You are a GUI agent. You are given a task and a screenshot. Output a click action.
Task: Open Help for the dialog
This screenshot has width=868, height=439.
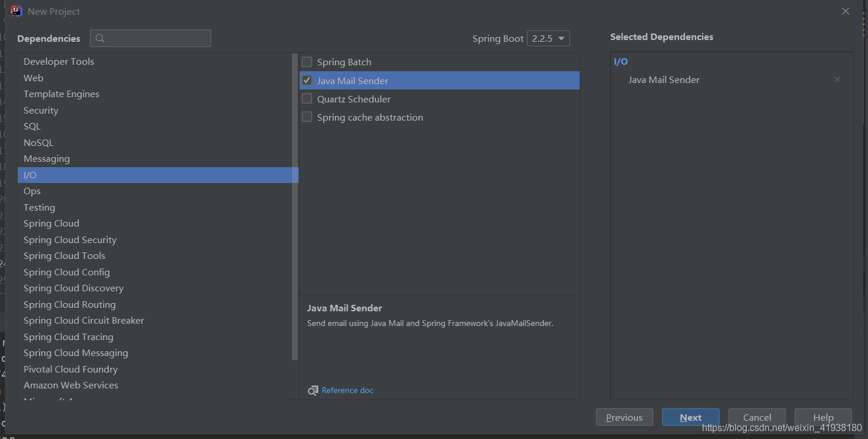pos(823,417)
